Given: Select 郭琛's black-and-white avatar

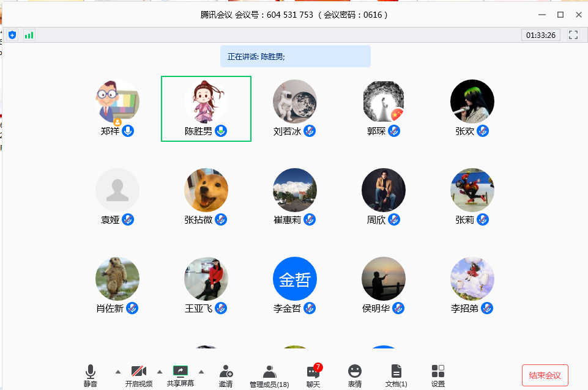Looking at the screenshot, I should (383, 101).
